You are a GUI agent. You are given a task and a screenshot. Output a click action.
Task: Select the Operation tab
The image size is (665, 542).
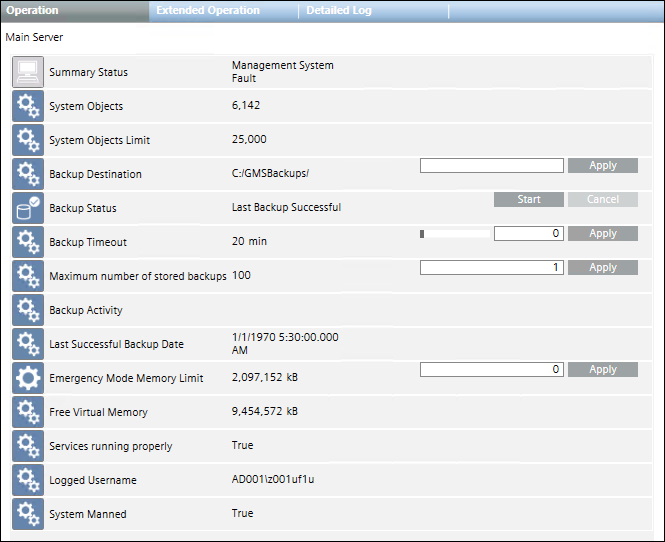coord(33,11)
